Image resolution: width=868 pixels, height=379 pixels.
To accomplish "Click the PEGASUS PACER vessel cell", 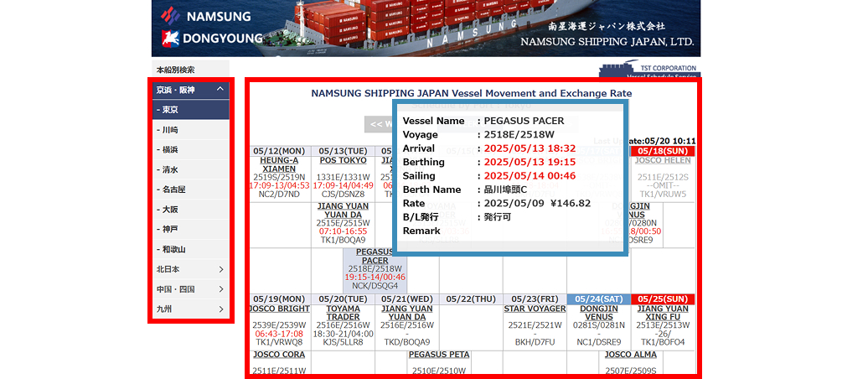I will [375, 270].
